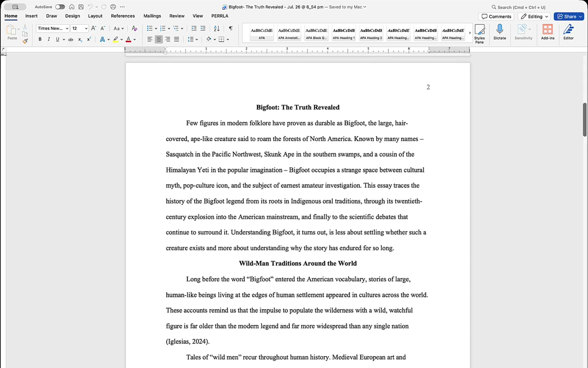Click the Multilevel list icon

[176, 28]
